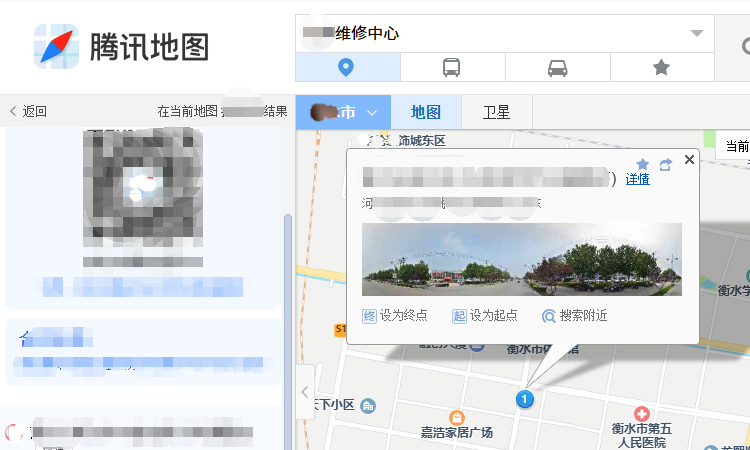Open the street view panorama thumbnail
750x450 pixels.
[x=522, y=259]
